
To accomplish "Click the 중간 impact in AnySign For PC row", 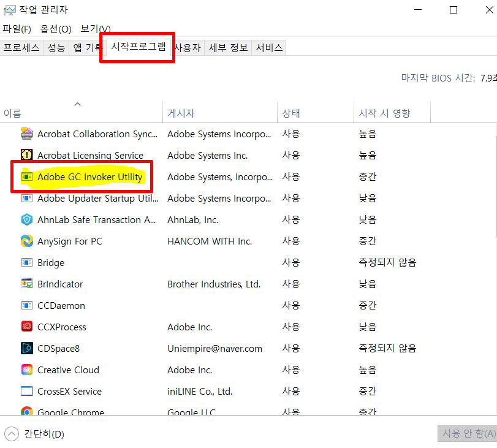I will pyautogui.click(x=368, y=241).
